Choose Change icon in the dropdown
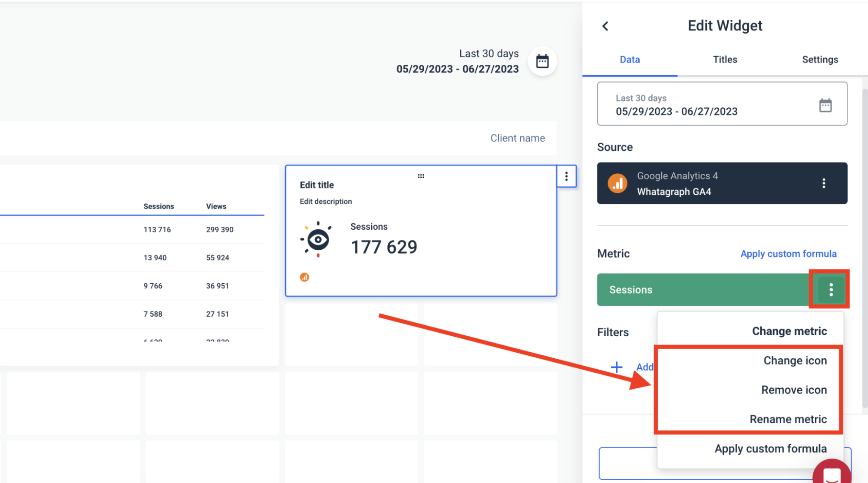 click(x=795, y=361)
